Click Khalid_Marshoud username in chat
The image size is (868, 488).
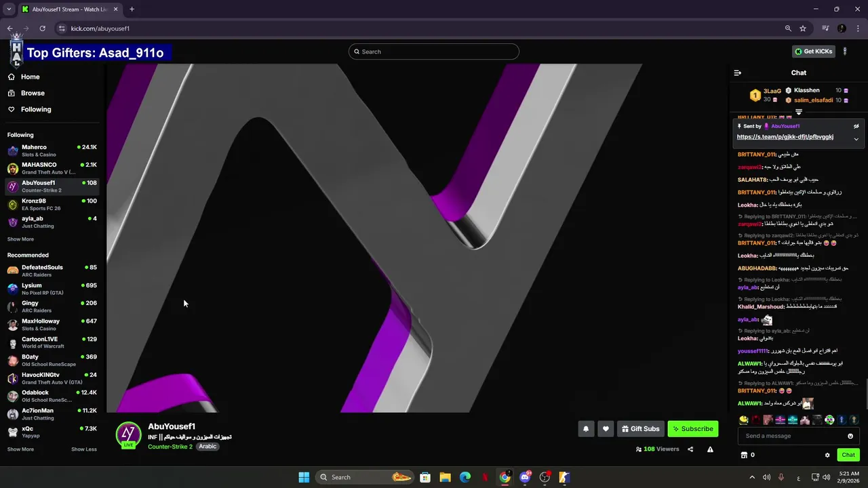point(761,307)
